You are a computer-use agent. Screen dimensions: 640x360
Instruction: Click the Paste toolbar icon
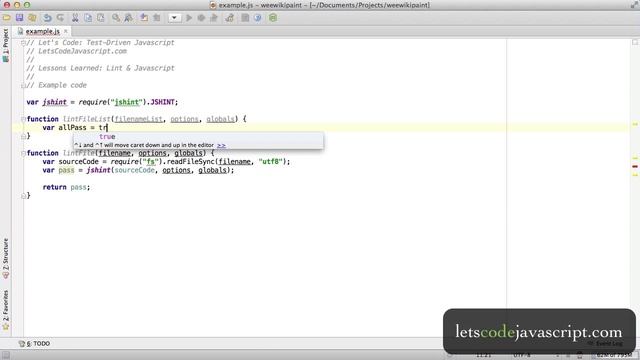coord(100,18)
